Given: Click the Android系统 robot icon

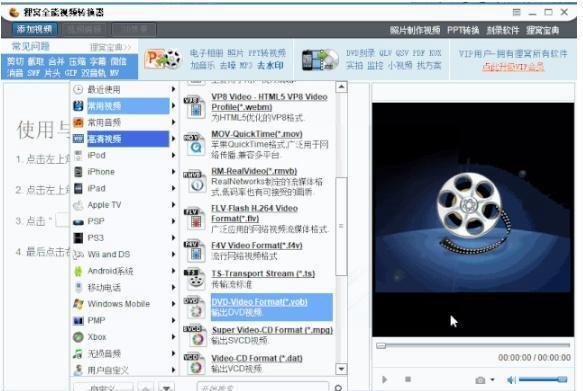Looking at the screenshot, I should pos(78,271).
